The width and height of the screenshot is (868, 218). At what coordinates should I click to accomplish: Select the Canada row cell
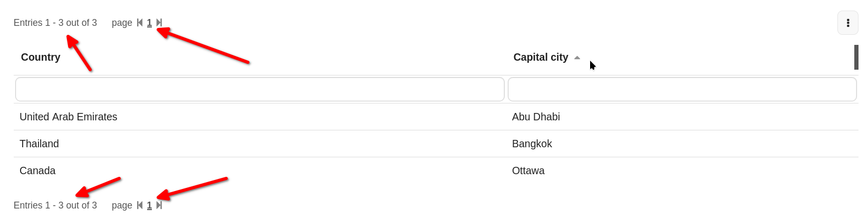tap(37, 170)
